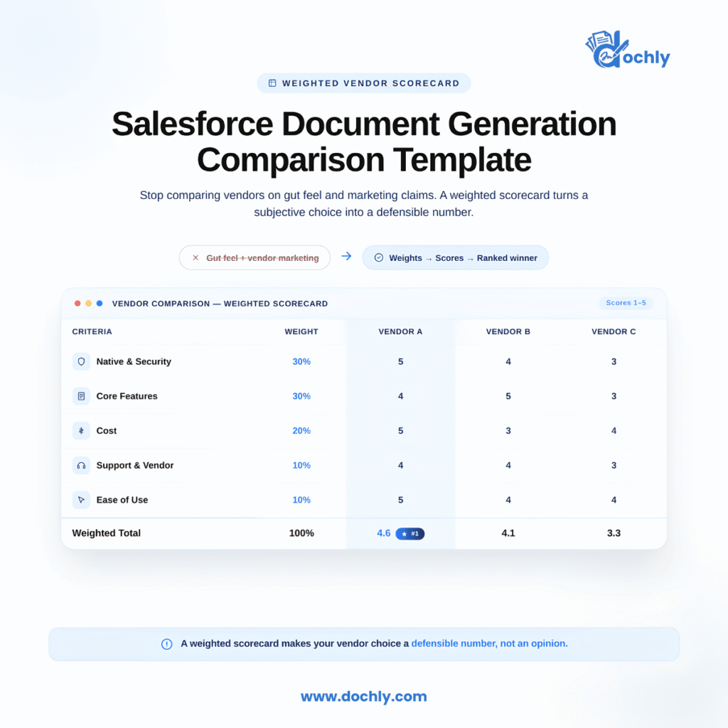The height and width of the screenshot is (728, 728).
Task: Click Vendor A's Support & Vendor score
Action: point(401,465)
